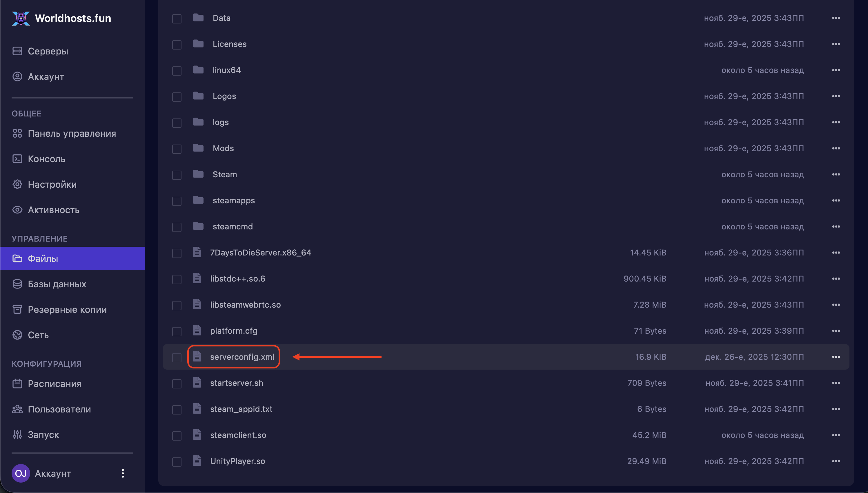Screen dimensions: 868x493
Task: Click the Сеть network globe icon
Action: 17,335
